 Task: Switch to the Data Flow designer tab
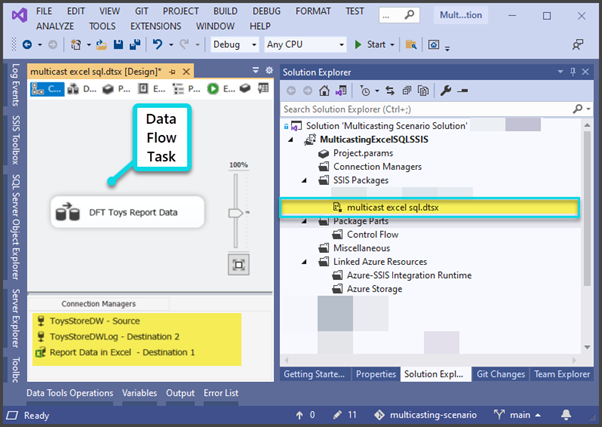[x=82, y=89]
